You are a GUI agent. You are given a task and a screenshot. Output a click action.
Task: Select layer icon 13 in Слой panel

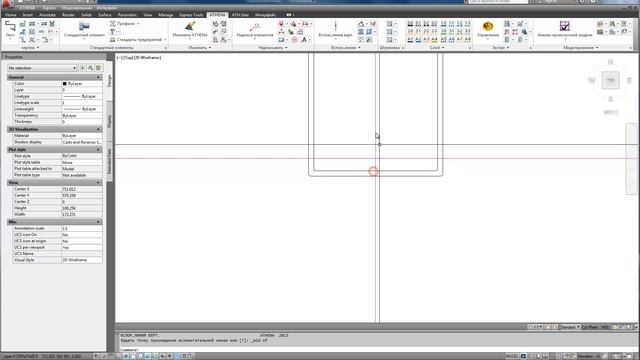coord(468,24)
